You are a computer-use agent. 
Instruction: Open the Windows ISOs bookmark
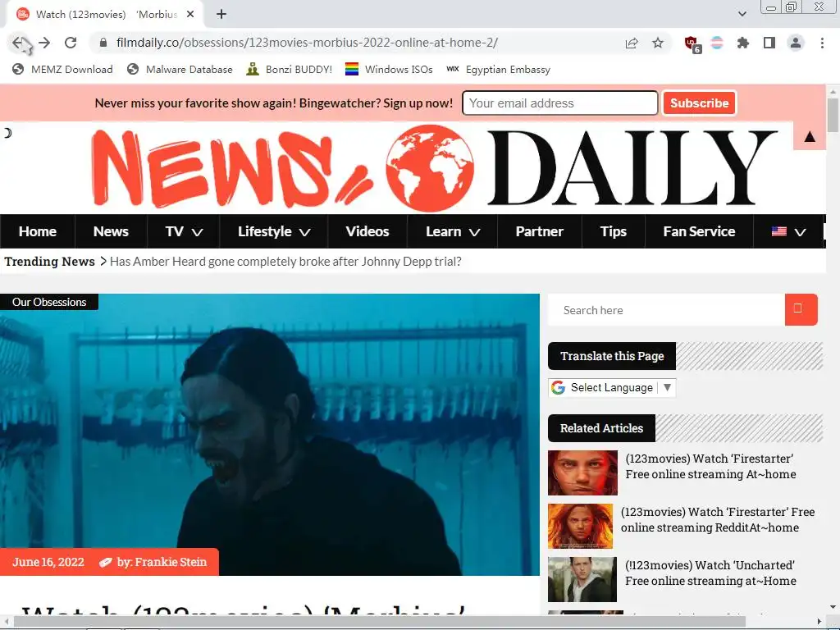tap(389, 69)
